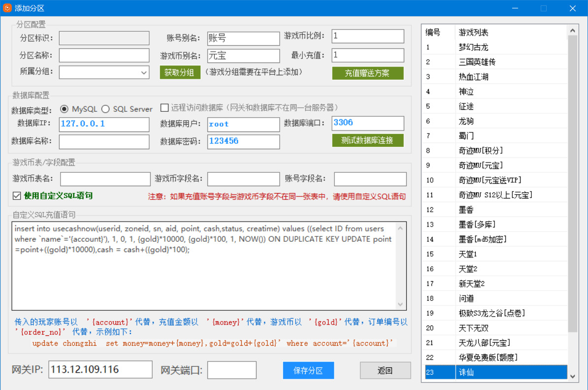The height and width of the screenshot is (390, 588).
Task: Choose 天龙八部[元宝] from the game list
Action: point(484,343)
